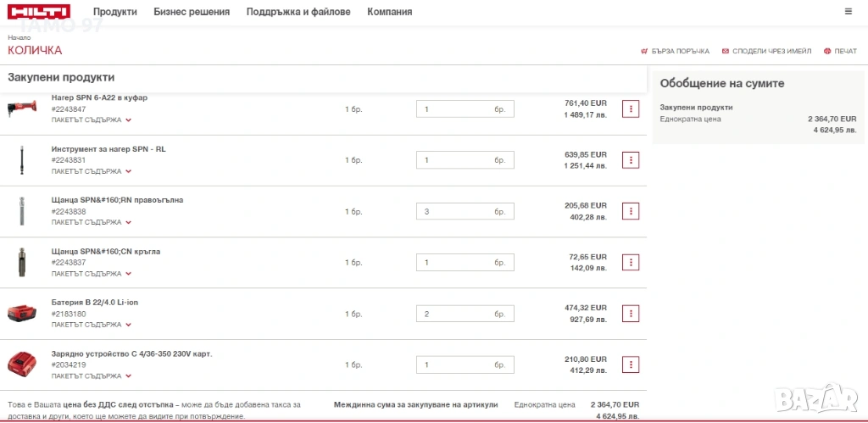The height and width of the screenshot is (423, 868).
Task: Open options menu for Щанца SPN CN кръгла
Action: [631, 263]
